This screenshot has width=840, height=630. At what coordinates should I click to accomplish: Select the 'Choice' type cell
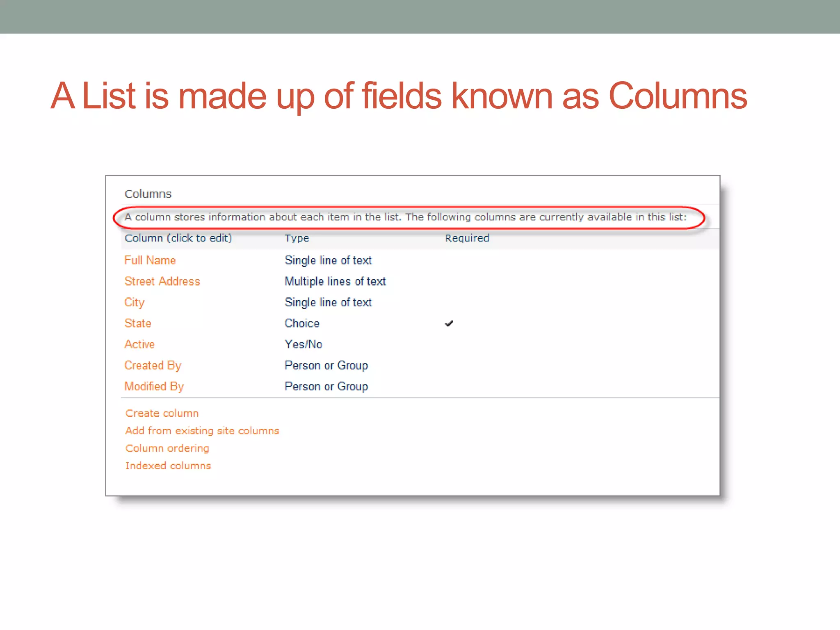(302, 324)
